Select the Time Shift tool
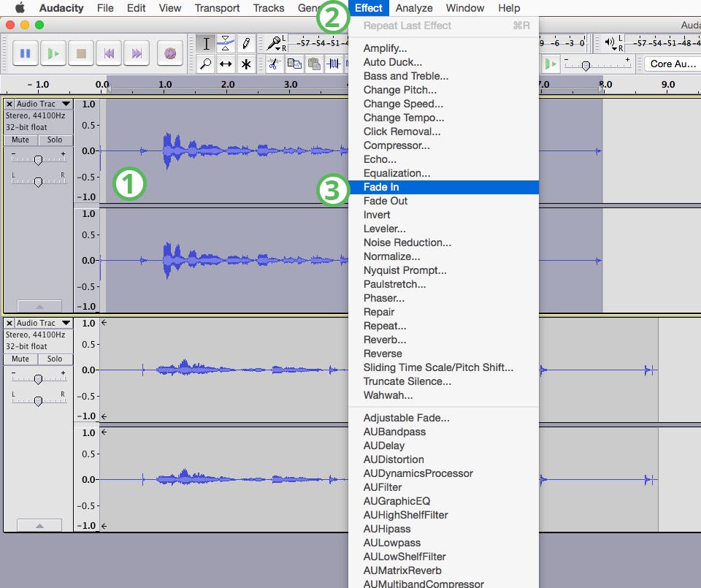Image resolution: width=701 pixels, height=588 pixels. point(226,64)
